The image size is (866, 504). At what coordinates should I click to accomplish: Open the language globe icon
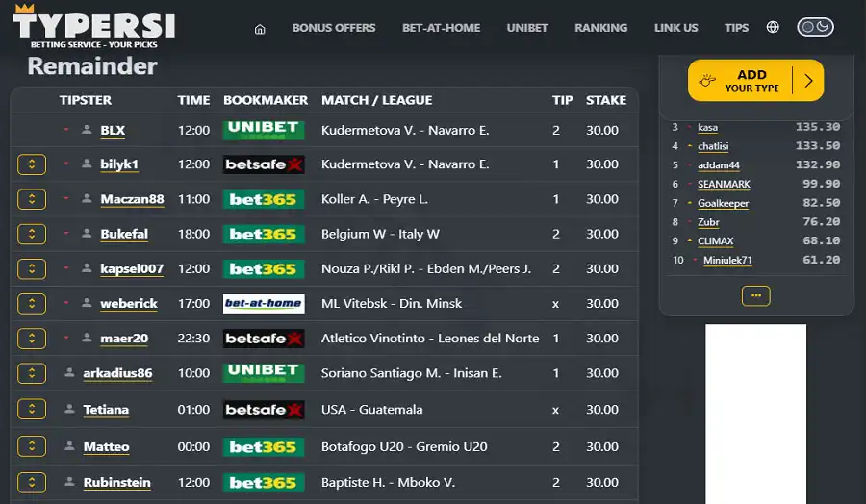(773, 27)
